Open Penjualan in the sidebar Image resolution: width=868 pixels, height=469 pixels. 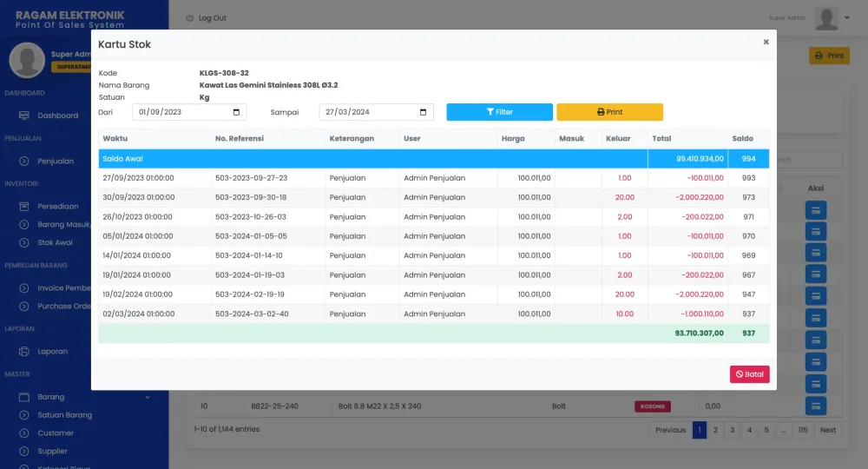[x=56, y=162]
